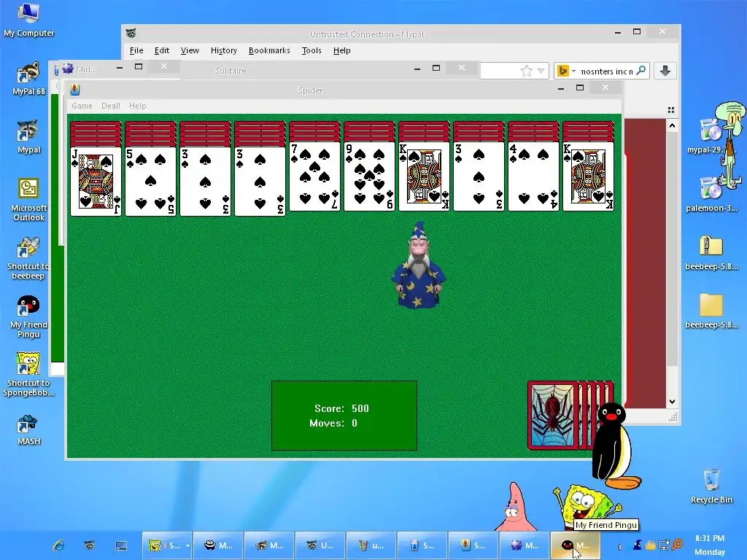The image size is (747, 560).
Task: Select the 9 of spades card
Action: pyautogui.click(x=369, y=176)
